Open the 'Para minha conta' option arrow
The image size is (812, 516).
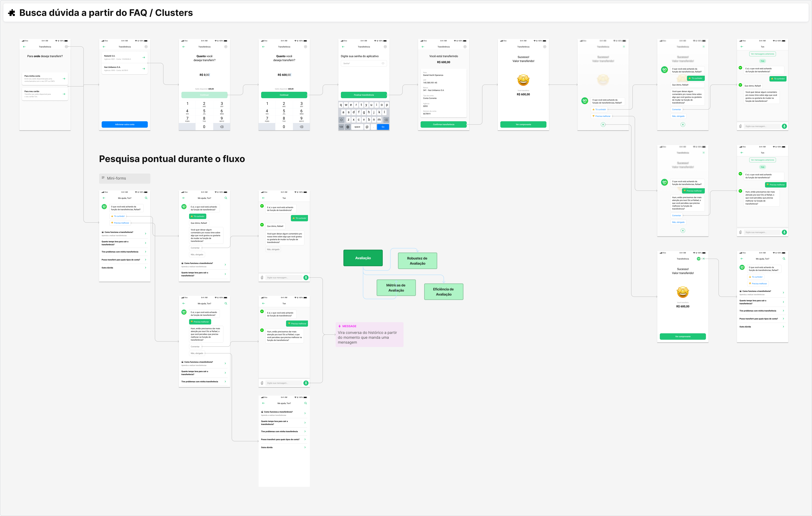(x=64, y=79)
